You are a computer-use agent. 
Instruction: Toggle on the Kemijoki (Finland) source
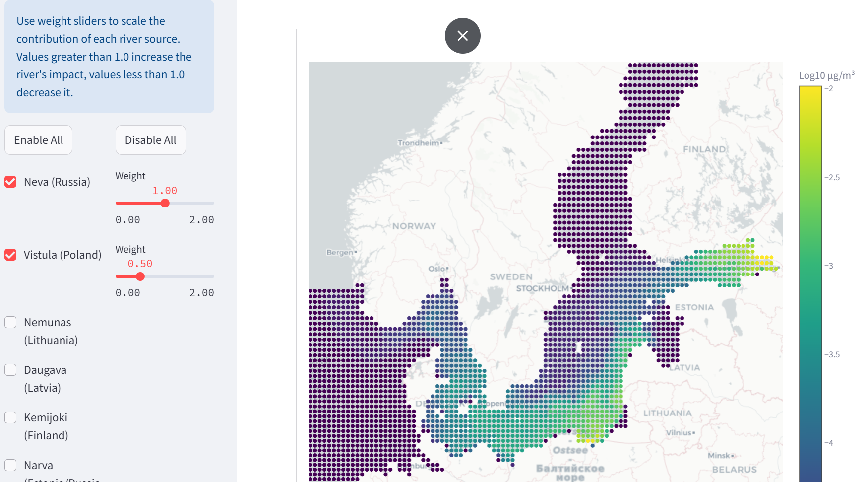[x=10, y=417]
